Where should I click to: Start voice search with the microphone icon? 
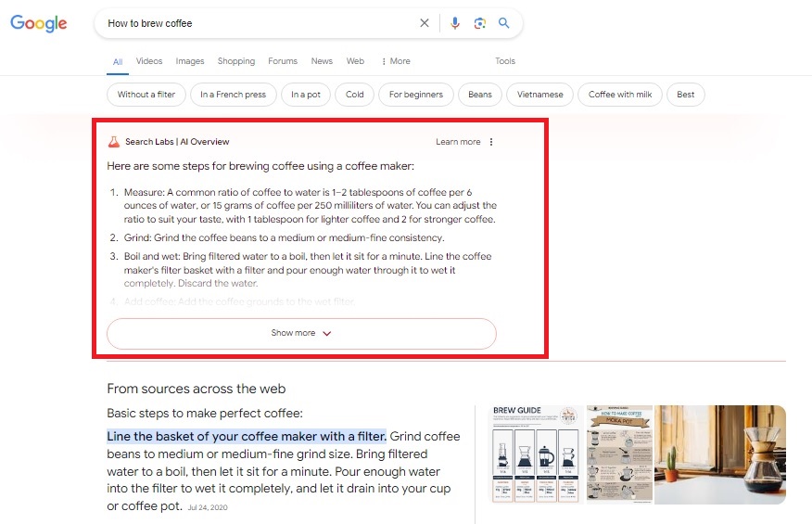455,23
